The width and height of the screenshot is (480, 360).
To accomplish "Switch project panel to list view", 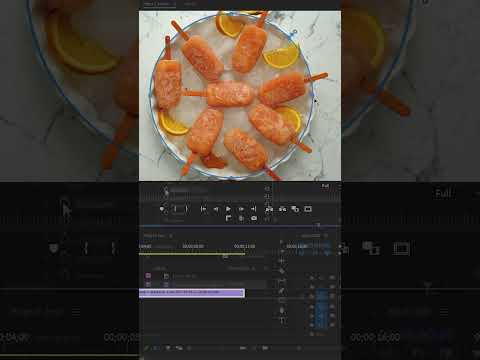I will (x=156, y=348).
